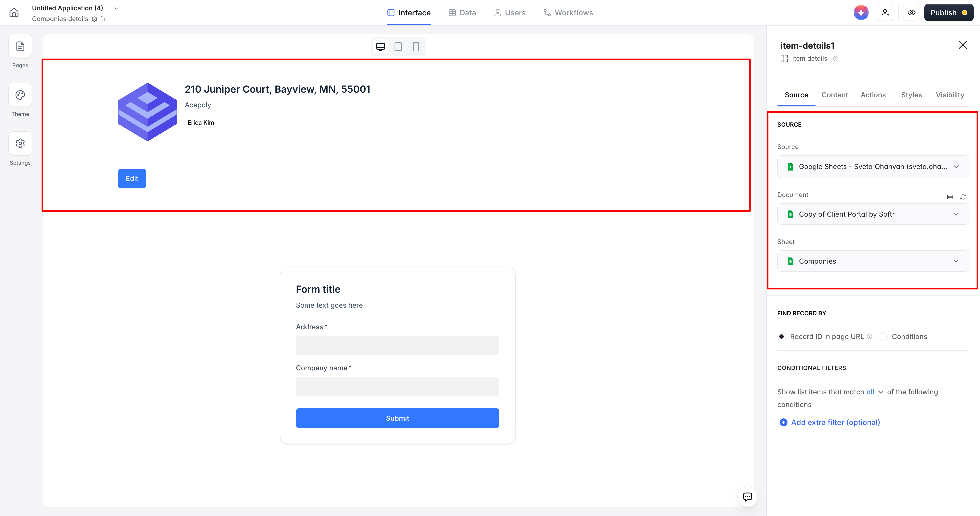980x516 pixels.
Task: Switch to the Content tab
Action: point(834,95)
